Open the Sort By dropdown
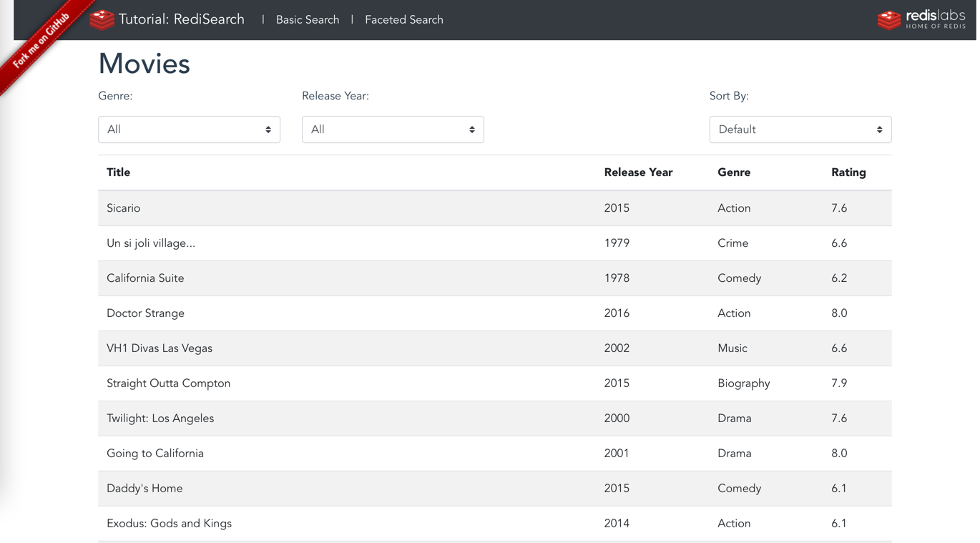This screenshot has height=543, width=980. point(800,129)
